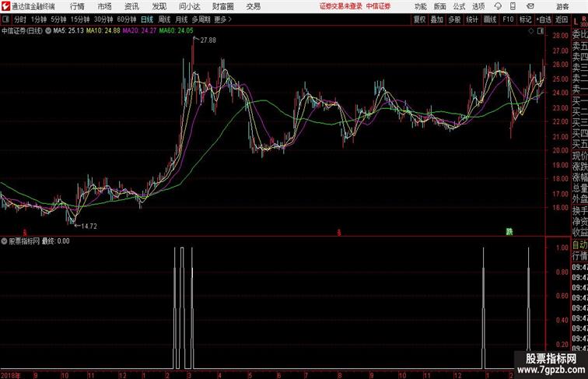Click the red R letter icon in right panel
The height and width of the screenshot is (379, 588).
tap(584, 18)
